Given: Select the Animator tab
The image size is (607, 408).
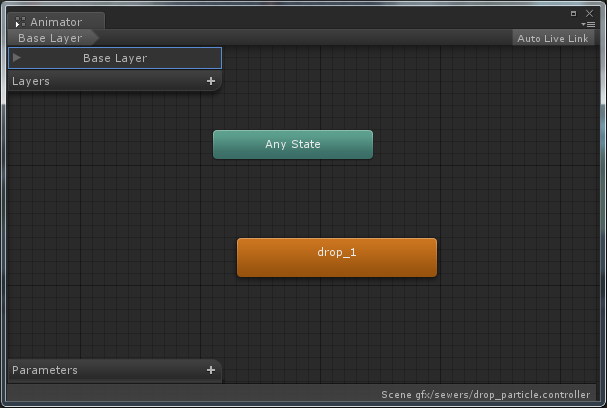Looking at the screenshot, I should [x=56, y=21].
